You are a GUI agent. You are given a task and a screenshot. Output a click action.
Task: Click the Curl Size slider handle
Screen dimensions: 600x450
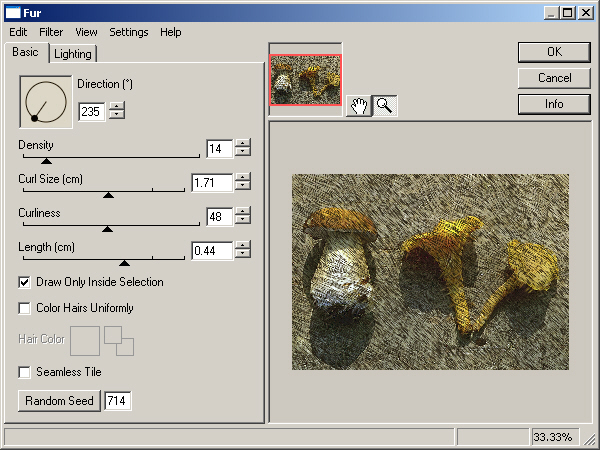coord(109,195)
